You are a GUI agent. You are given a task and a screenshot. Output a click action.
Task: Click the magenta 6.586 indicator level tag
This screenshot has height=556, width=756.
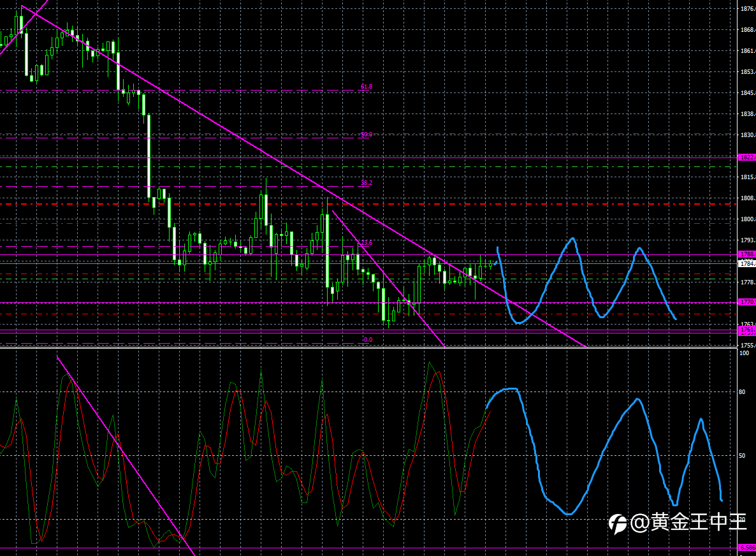(x=747, y=547)
